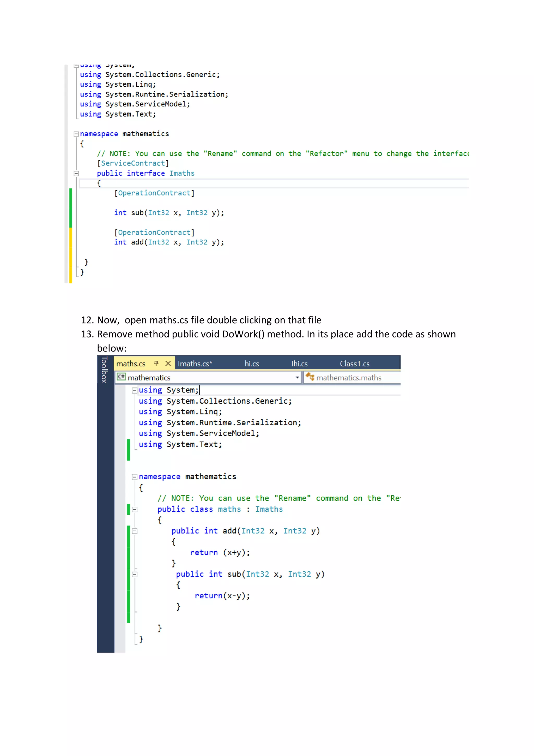Open the Imaths.cs* tab
This screenshot has width=534, height=756.
(x=195, y=364)
